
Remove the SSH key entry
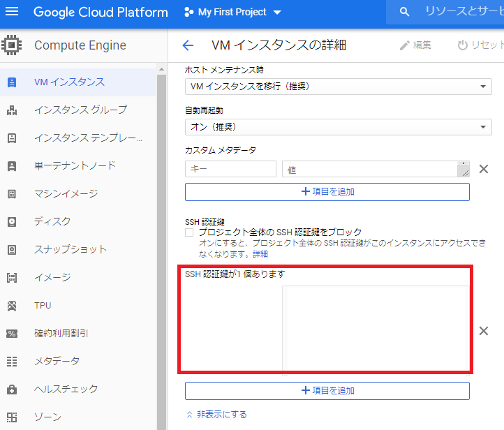[x=484, y=331]
